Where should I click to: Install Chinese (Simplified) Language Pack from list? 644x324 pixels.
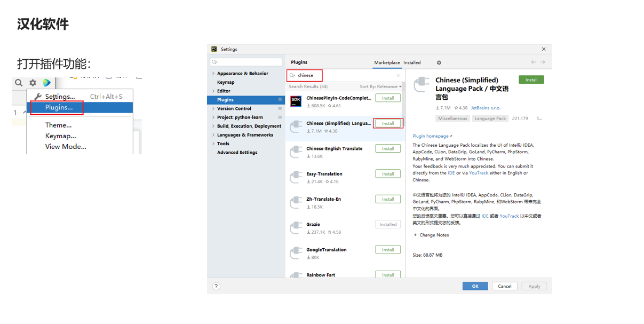388,123
